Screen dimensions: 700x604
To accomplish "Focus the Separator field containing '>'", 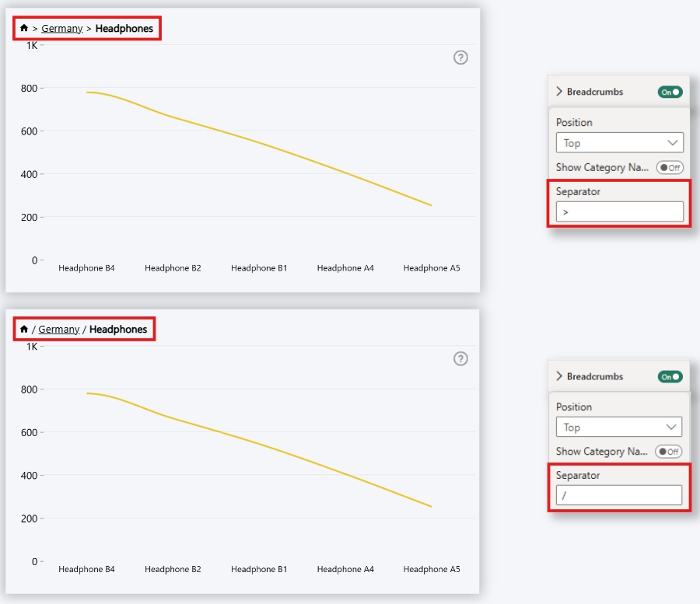I will click(x=620, y=211).
